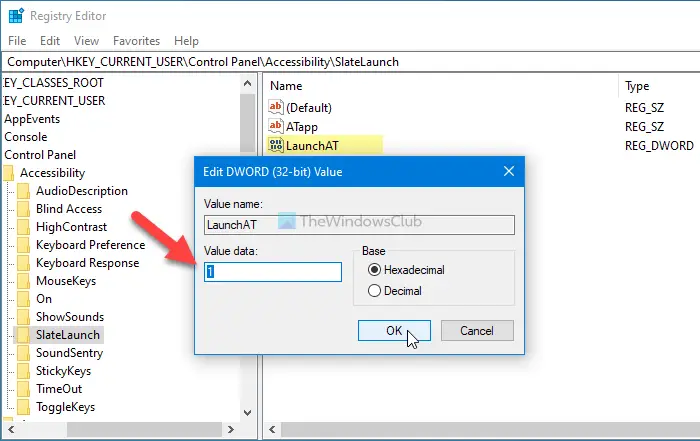Screen dimensions: 700x441
Task: Select the ToggleKeys key label
Action: pyautogui.click(x=66, y=407)
